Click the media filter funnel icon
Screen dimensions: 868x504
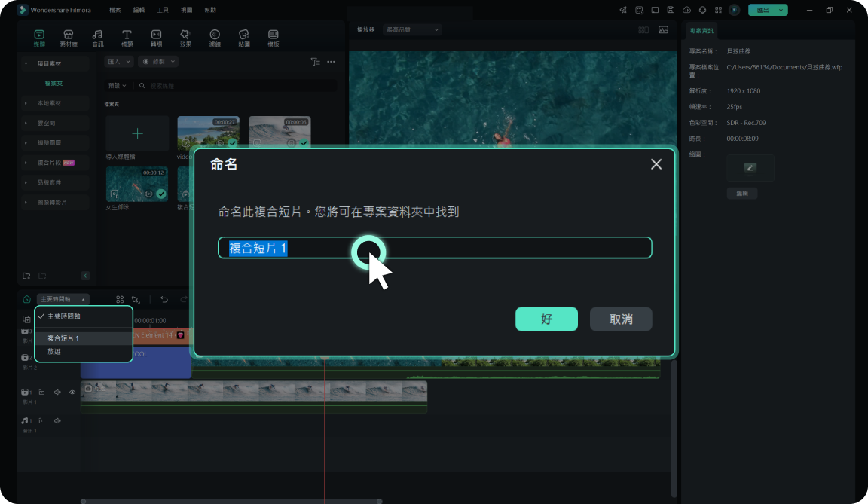[315, 62]
